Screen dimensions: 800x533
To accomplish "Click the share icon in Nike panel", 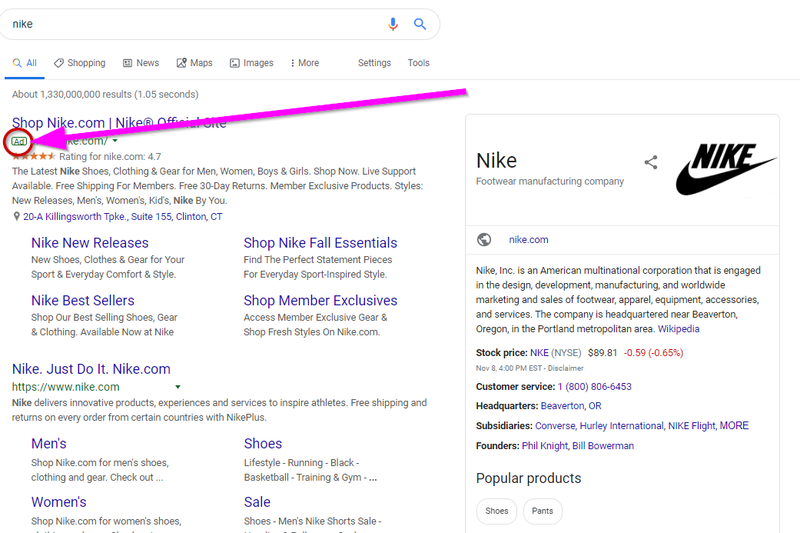I will click(x=651, y=163).
